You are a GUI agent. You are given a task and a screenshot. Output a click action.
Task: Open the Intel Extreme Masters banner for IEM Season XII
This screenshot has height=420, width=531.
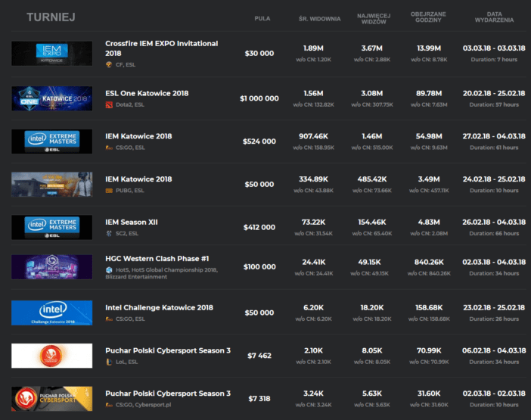pos(51,227)
